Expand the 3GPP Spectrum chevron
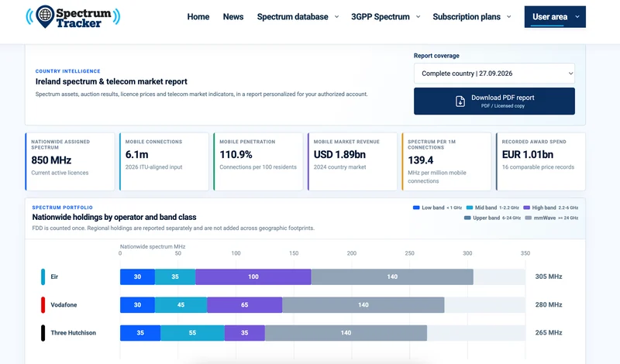The image size is (620, 364). click(x=418, y=17)
